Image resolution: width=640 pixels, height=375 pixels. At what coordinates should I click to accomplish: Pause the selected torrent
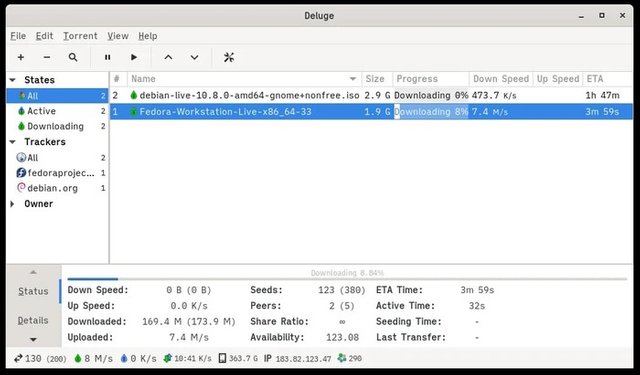pyautogui.click(x=107, y=58)
